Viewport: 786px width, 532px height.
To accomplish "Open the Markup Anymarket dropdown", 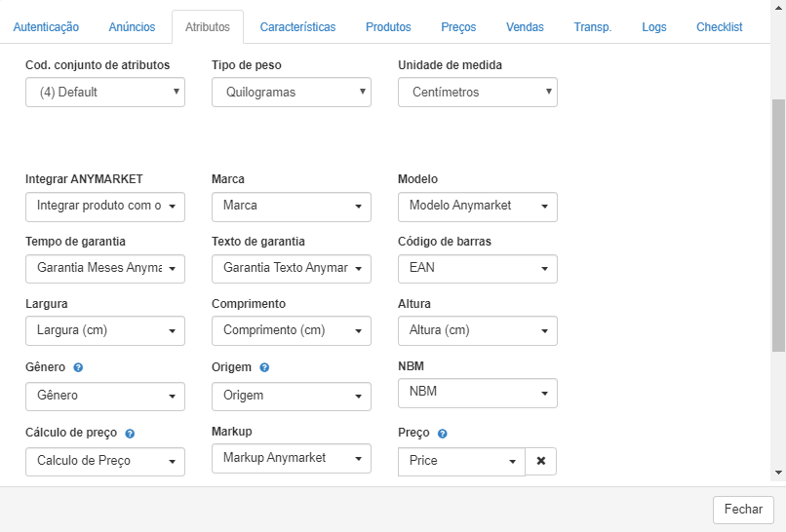I will pyautogui.click(x=292, y=458).
